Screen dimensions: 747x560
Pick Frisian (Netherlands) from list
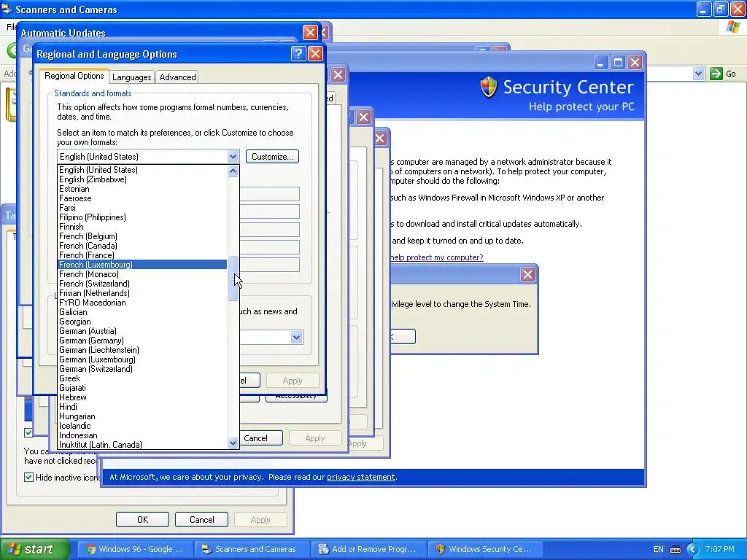(142, 293)
